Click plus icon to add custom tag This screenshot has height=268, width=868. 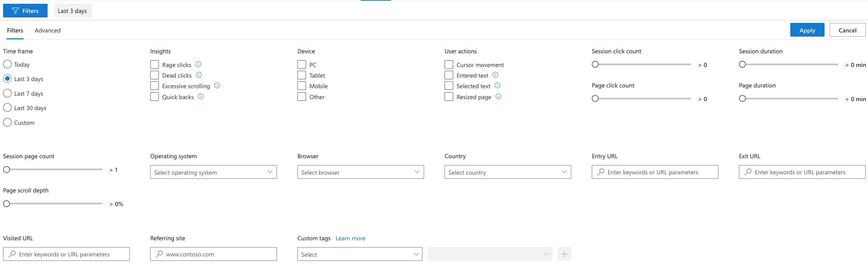[564, 254]
